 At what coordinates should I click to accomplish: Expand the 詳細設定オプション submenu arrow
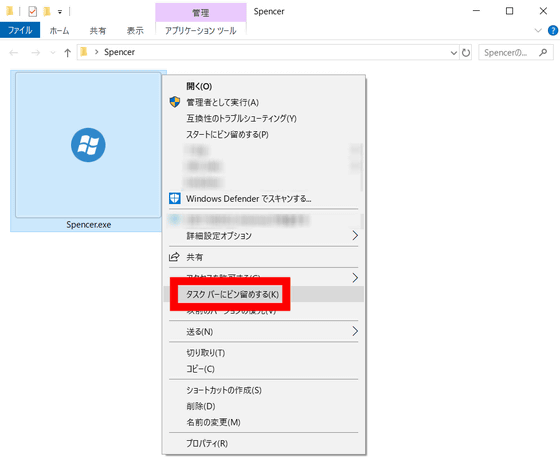click(355, 235)
